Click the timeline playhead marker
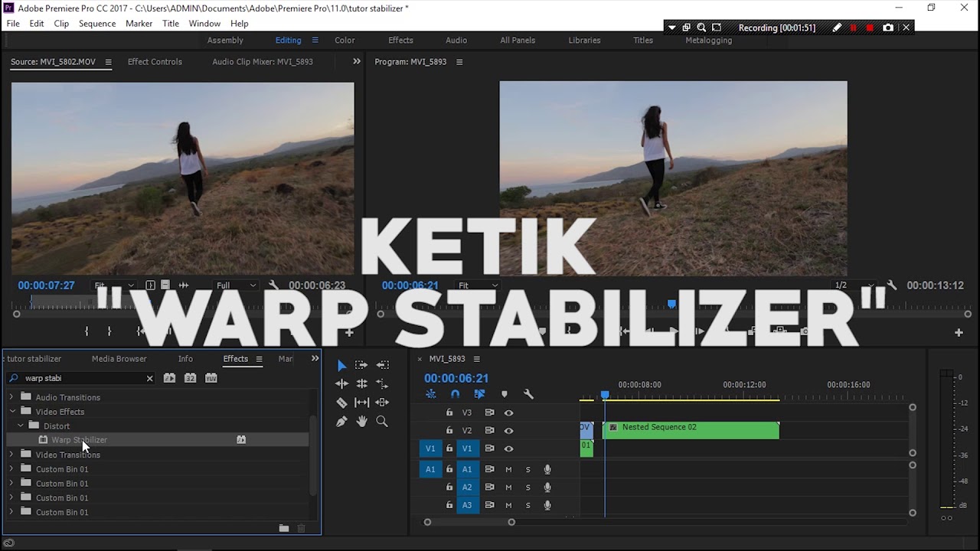This screenshot has height=551, width=980. coord(605,395)
